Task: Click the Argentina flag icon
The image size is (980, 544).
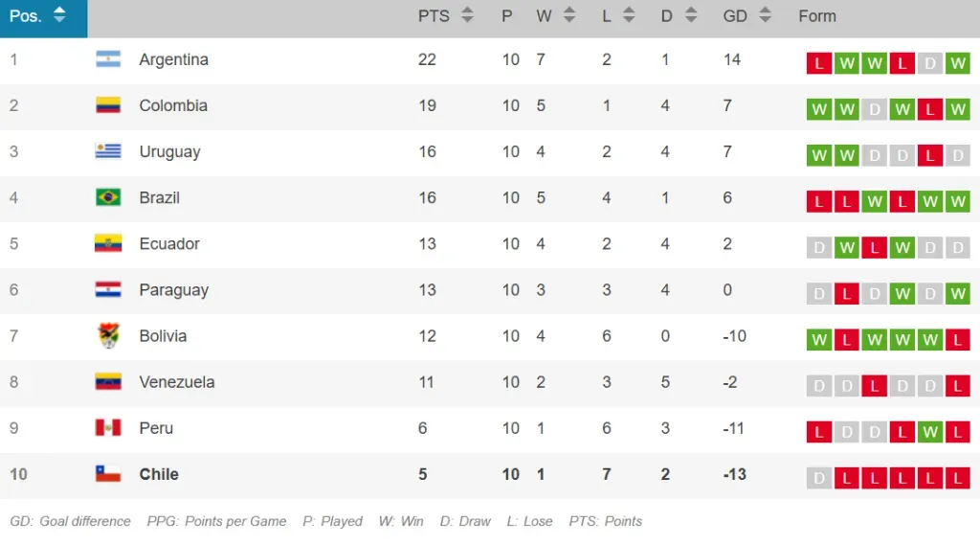Action: click(108, 59)
